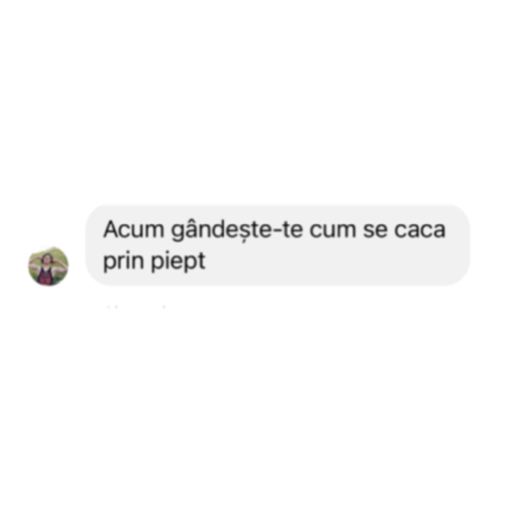Click the word "caca" in the message
Screen dimensions: 512x512
pos(420,230)
